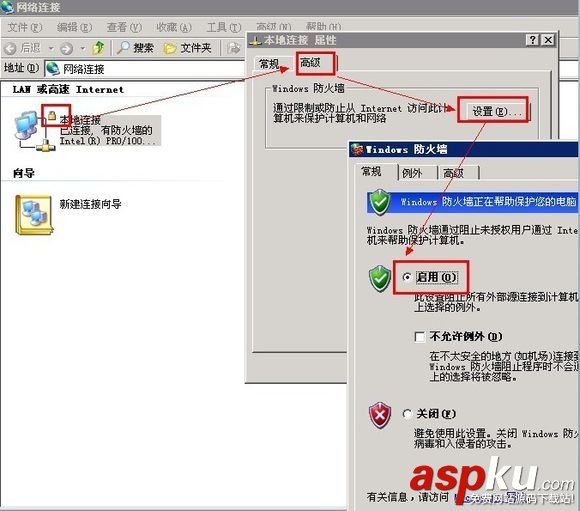Image resolution: width=580 pixels, height=511 pixels.
Task: Click the green shield icon beside 启用
Action: [x=380, y=278]
